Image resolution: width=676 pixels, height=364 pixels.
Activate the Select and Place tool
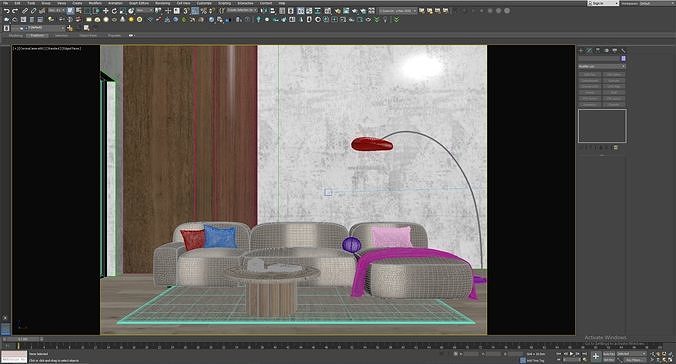pos(131,11)
